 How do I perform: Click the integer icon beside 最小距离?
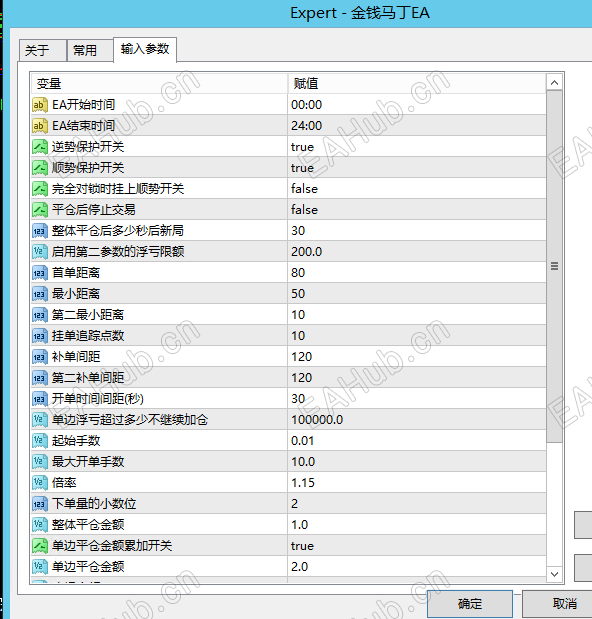point(40,294)
